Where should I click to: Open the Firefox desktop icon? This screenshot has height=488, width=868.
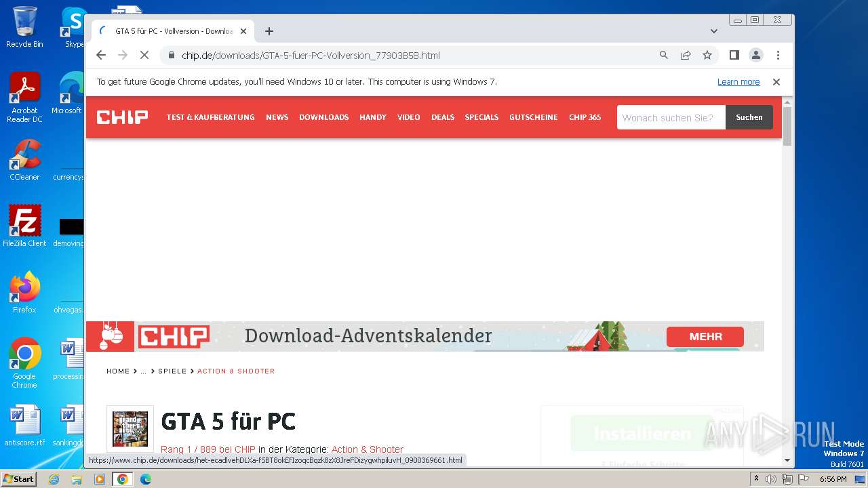24,292
